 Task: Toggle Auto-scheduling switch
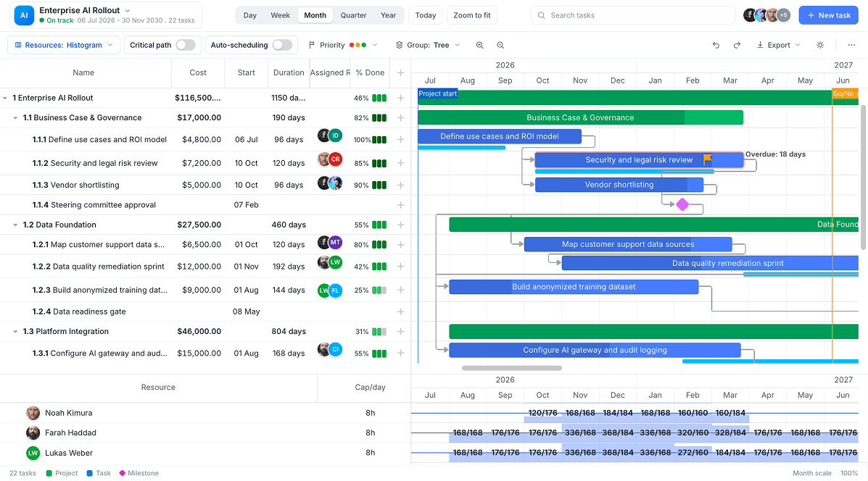pos(282,46)
